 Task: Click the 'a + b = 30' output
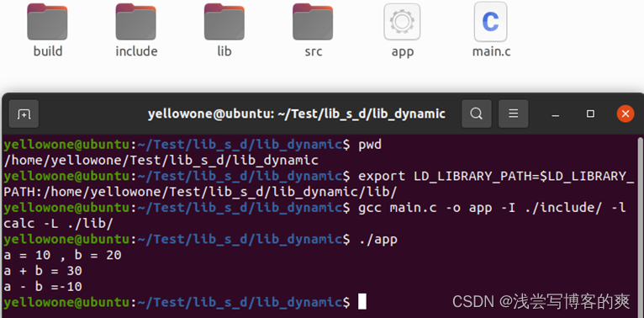click(x=43, y=271)
